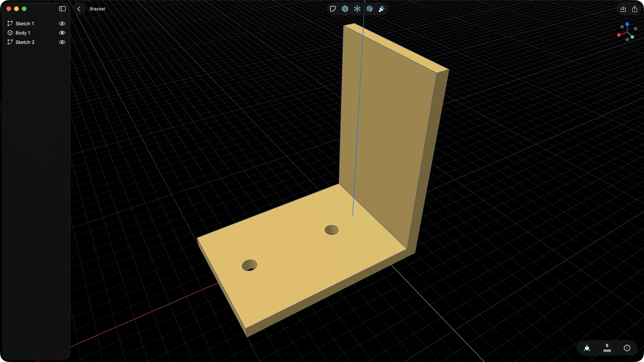The width and height of the screenshot is (644, 362).
Task: Open the help question mark icon
Action: point(627,348)
